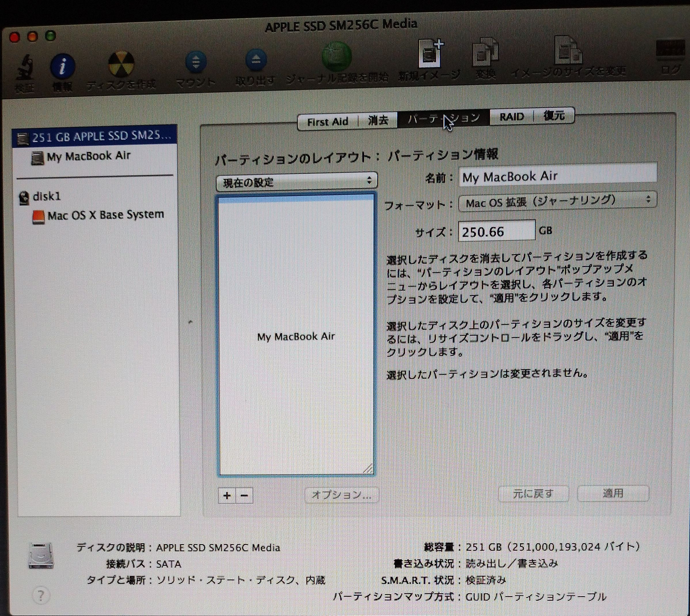Image resolution: width=690 pixels, height=616 pixels.
Task: Click the Options (オプション...) button
Action: coord(341,495)
